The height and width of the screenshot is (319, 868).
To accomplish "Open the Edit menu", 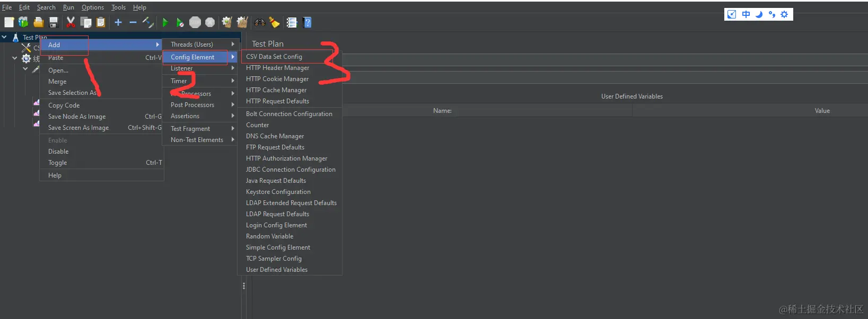I will [x=24, y=7].
